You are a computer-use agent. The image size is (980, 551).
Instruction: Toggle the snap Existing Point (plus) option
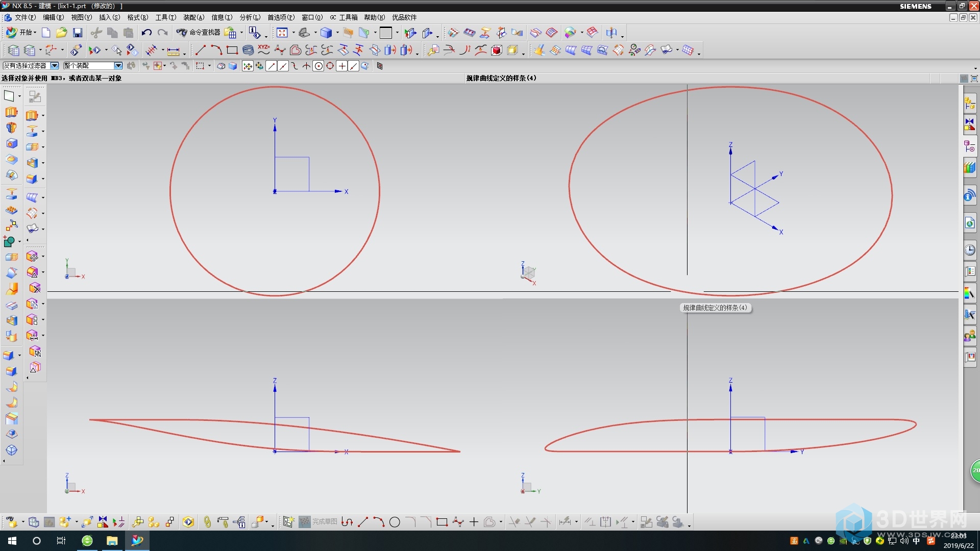click(x=342, y=66)
